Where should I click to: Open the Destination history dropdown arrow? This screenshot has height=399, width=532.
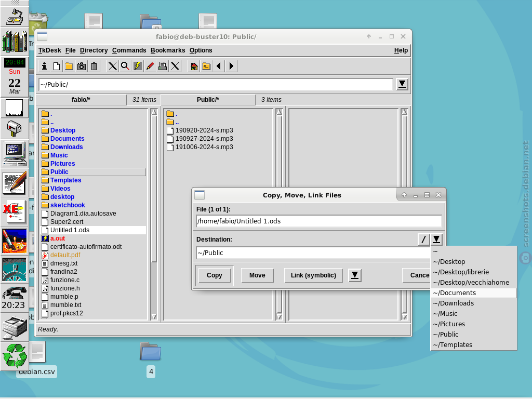click(436, 239)
